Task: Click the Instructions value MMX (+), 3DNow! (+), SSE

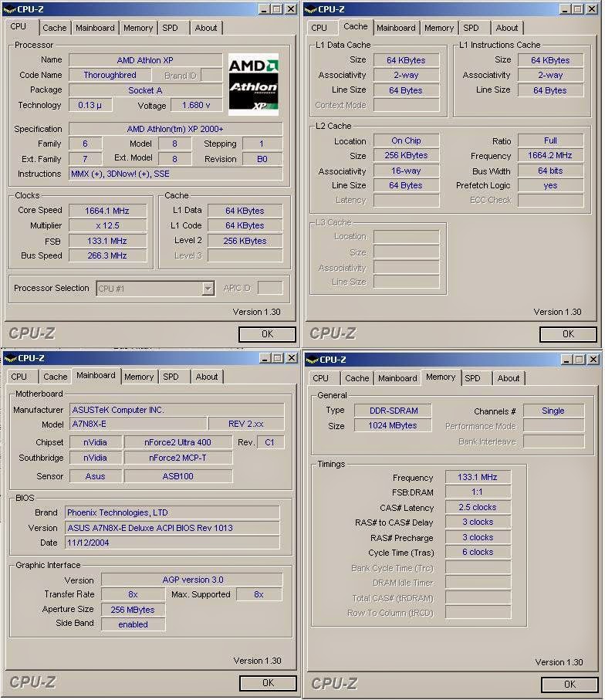Action: [x=175, y=174]
